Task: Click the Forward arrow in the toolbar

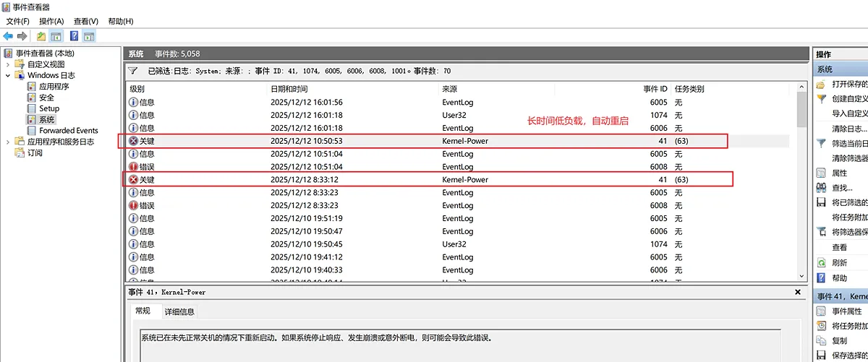Action: [x=22, y=36]
